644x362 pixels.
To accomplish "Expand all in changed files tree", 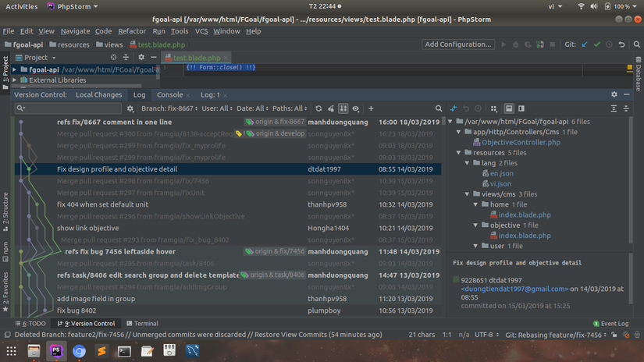I will [614, 108].
